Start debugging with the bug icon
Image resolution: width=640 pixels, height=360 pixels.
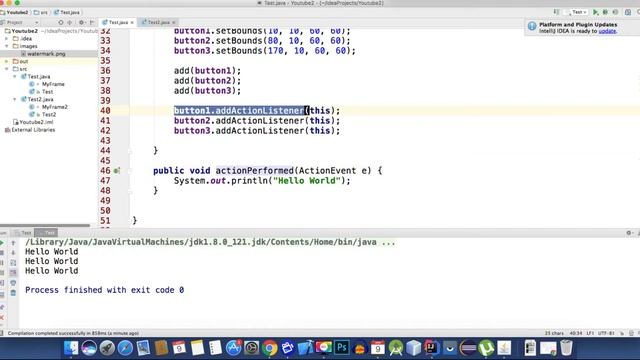[x=605, y=12]
